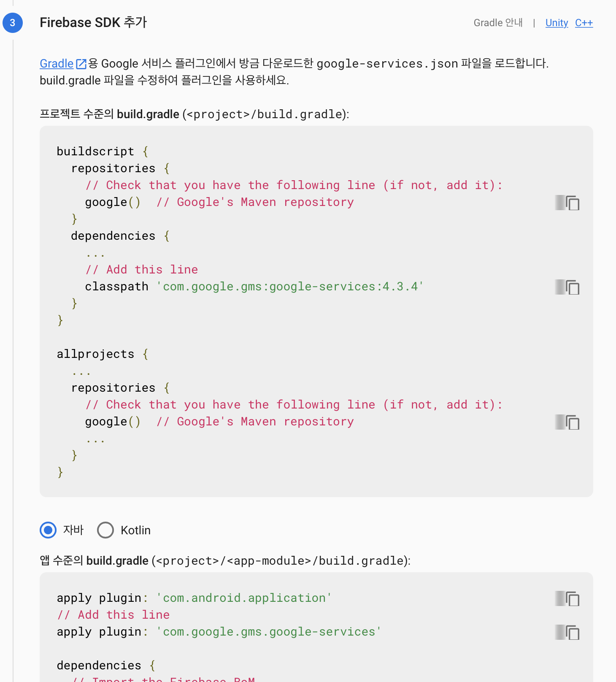Copy the classpath google-services:4.3.4 line
Viewport: 616px width, 682px height.
[573, 287]
